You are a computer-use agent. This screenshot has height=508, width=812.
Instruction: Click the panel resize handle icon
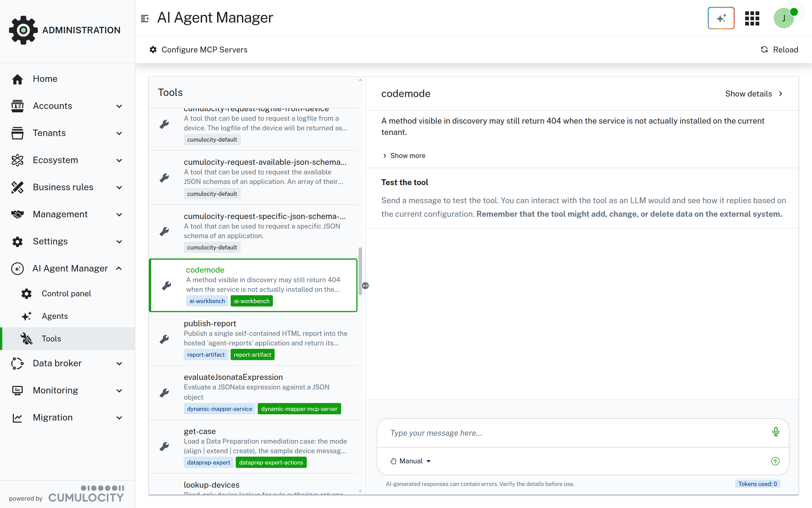click(x=365, y=286)
